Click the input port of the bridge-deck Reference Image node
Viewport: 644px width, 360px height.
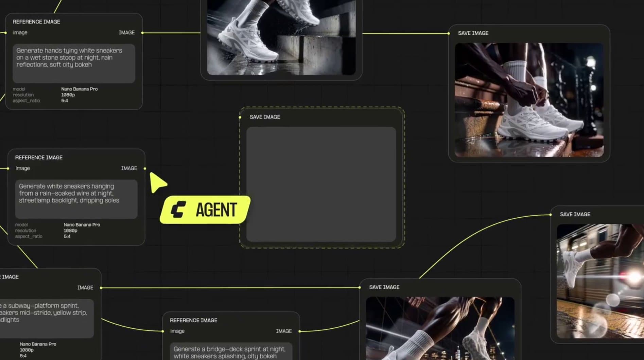click(163, 331)
